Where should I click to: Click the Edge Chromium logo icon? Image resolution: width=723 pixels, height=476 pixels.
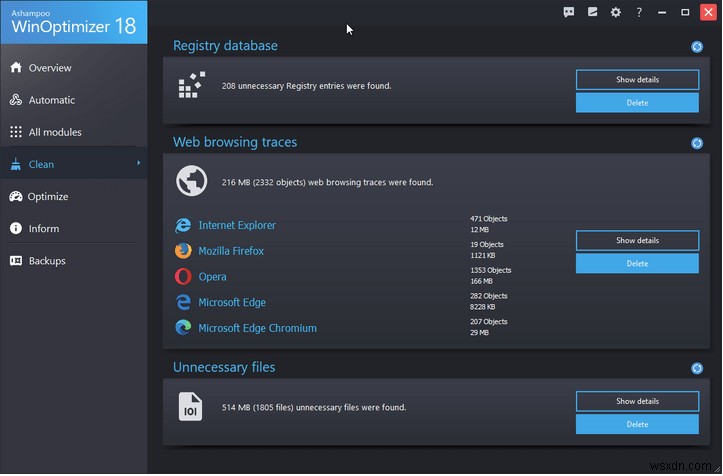pyautogui.click(x=183, y=327)
